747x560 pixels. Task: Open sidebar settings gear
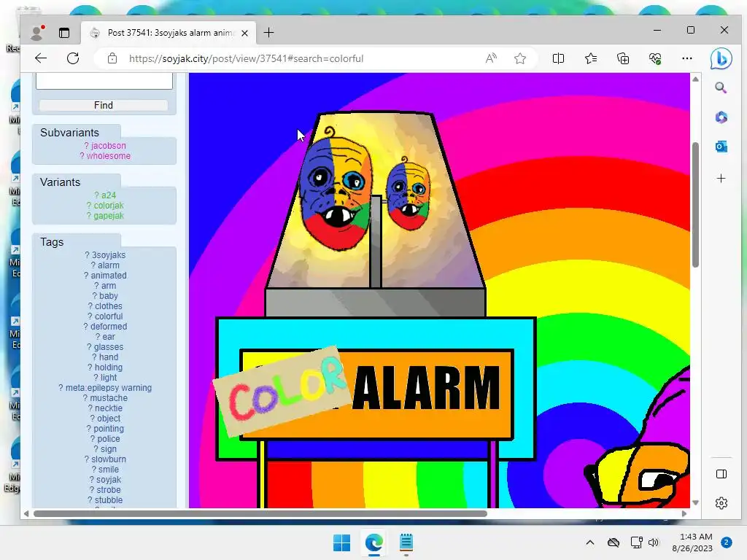tap(721, 503)
